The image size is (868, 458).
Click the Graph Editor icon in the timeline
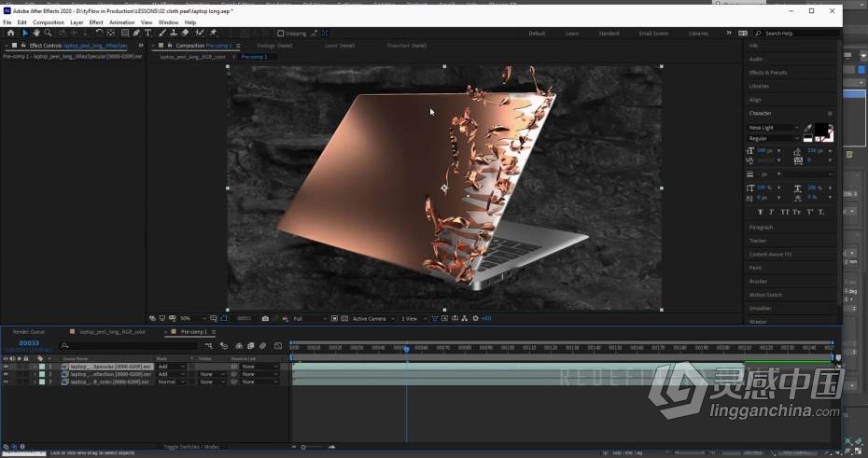[x=278, y=346]
